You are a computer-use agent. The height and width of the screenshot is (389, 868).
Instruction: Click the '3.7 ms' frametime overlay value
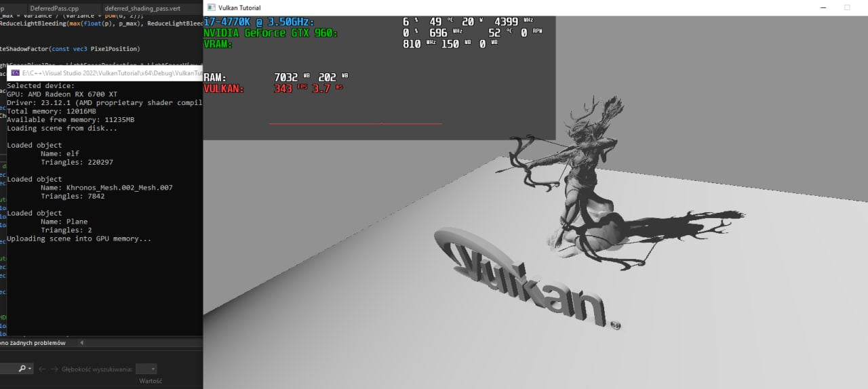(329, 88)
